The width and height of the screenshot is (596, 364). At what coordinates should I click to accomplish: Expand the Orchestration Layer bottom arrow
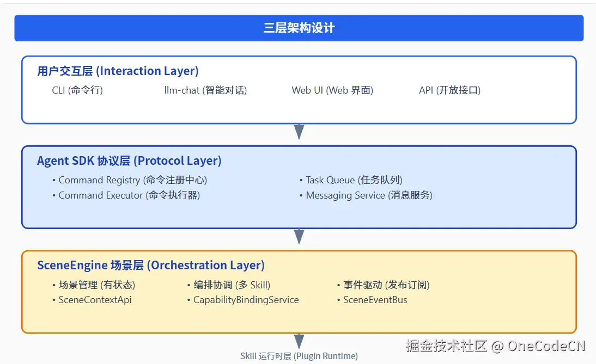click(x=299, y=341)
